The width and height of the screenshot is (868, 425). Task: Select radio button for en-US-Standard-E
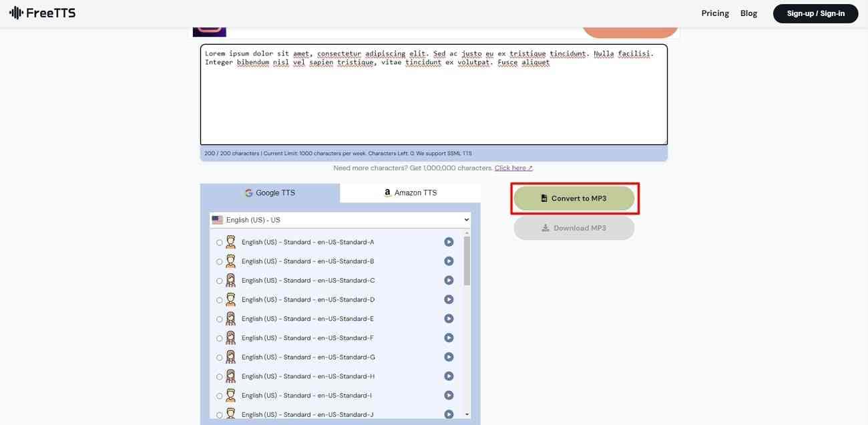tap(219, 319)
